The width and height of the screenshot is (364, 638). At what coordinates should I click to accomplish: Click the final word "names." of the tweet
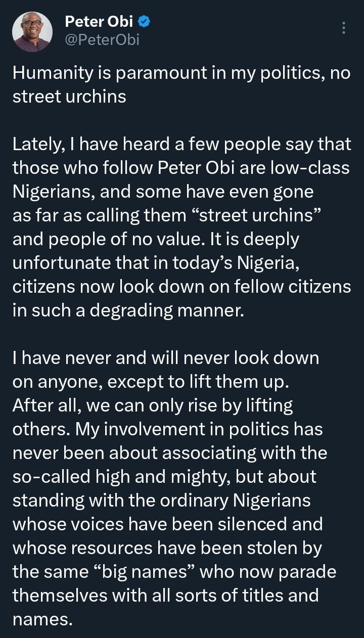tap(42, 619)
